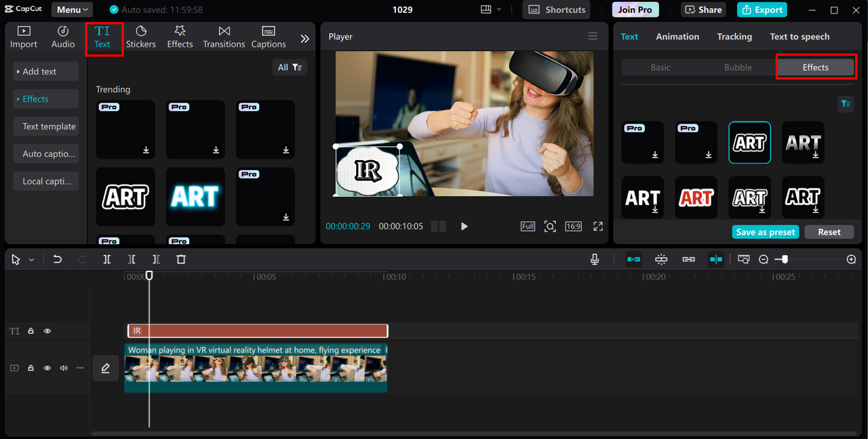Show the player audio level meter
868x439 pixels.
coord(439,227)
